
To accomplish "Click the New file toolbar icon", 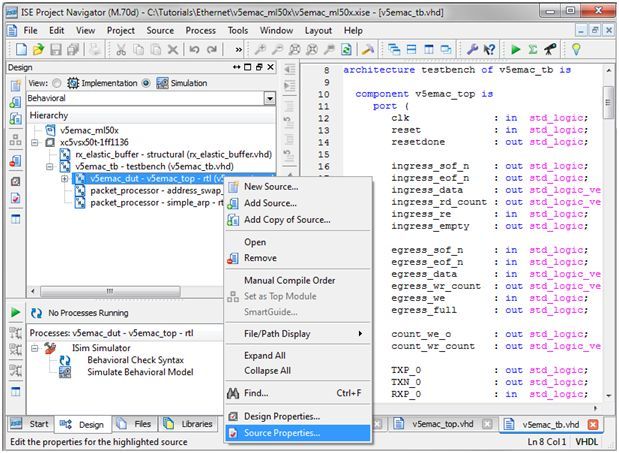I will (x=21, y=49).
